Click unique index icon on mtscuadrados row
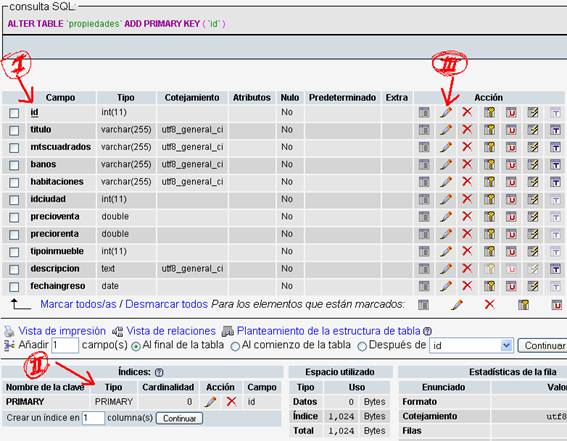Viewport: 567px width, 441px height. (x=511, y=147)
